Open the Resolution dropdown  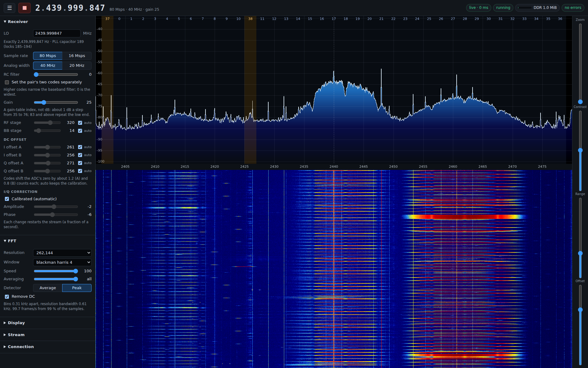pyautogui.click(x=62, y=253)
